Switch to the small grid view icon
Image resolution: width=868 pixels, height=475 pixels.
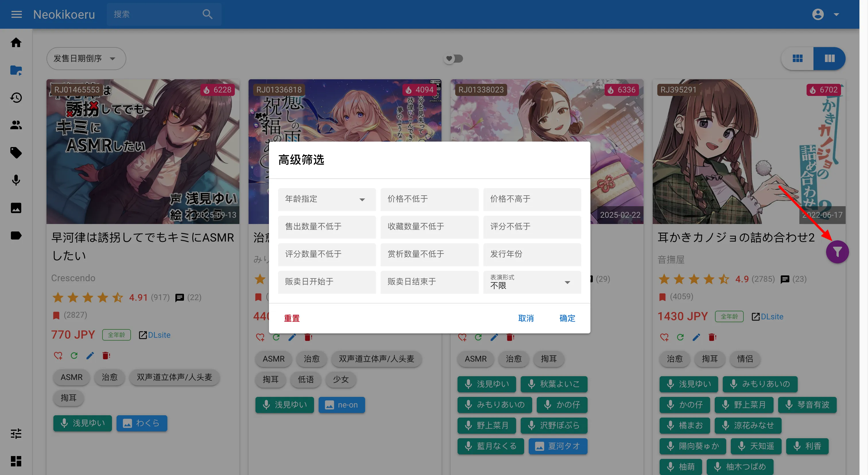pyautogui.click(x=797, y=59)
